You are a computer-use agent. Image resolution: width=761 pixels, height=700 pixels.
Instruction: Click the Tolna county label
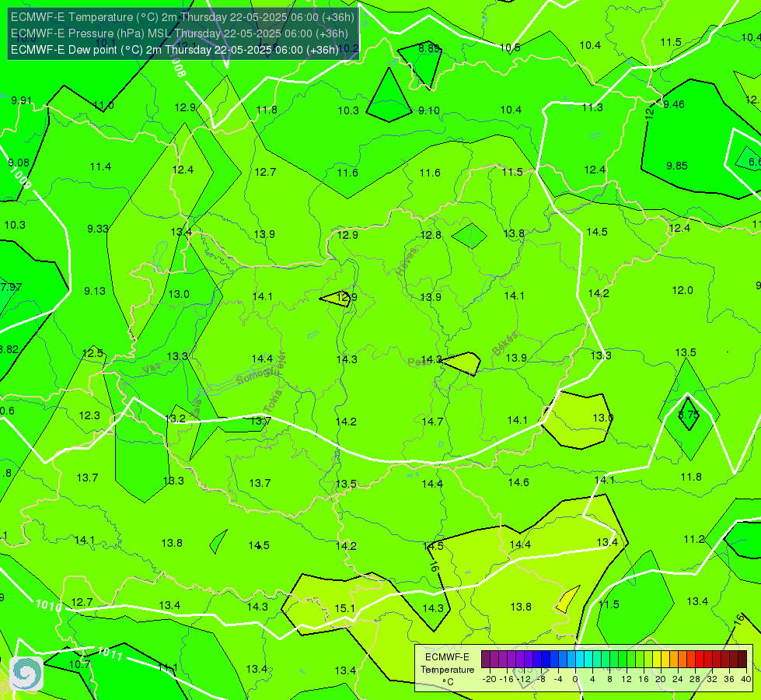coord(273,402)
